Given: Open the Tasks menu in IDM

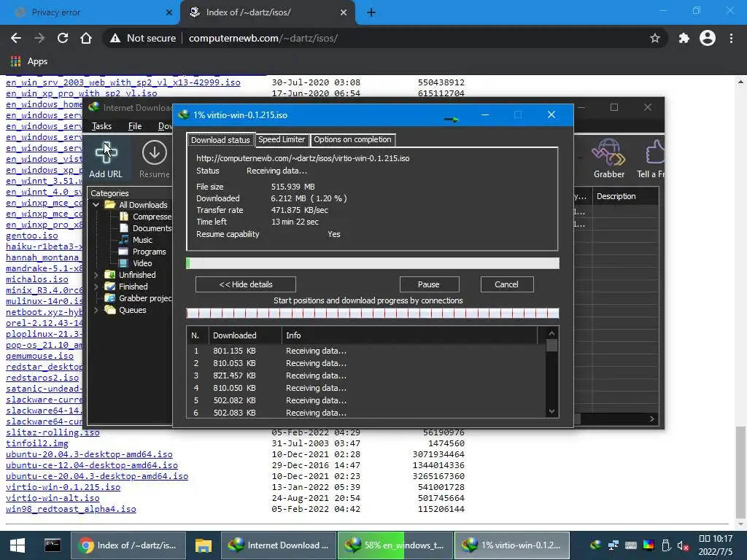Looking at the screenshot, I should pos(101,126).
